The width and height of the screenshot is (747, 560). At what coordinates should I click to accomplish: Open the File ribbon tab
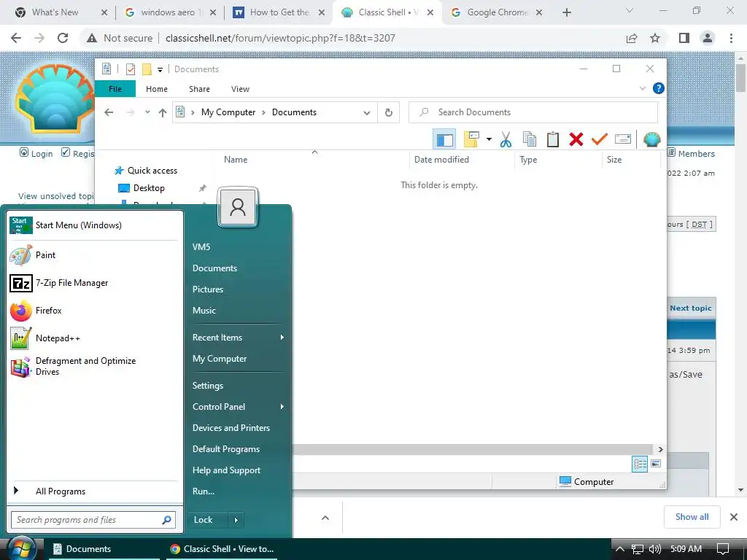pos(115,89)
